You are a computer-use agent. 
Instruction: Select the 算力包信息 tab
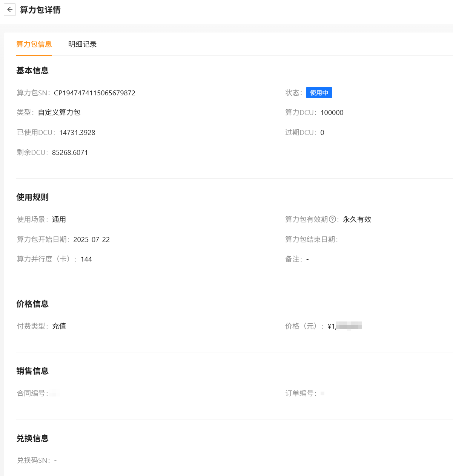pyautogui.click(x=34, y=44)
